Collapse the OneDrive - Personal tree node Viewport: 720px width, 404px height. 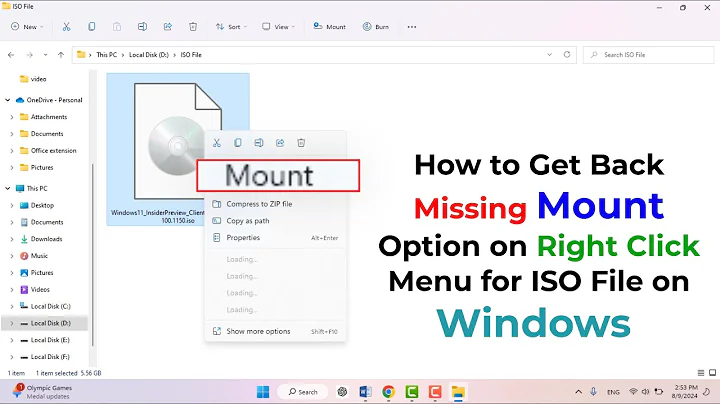coord(8,100)
